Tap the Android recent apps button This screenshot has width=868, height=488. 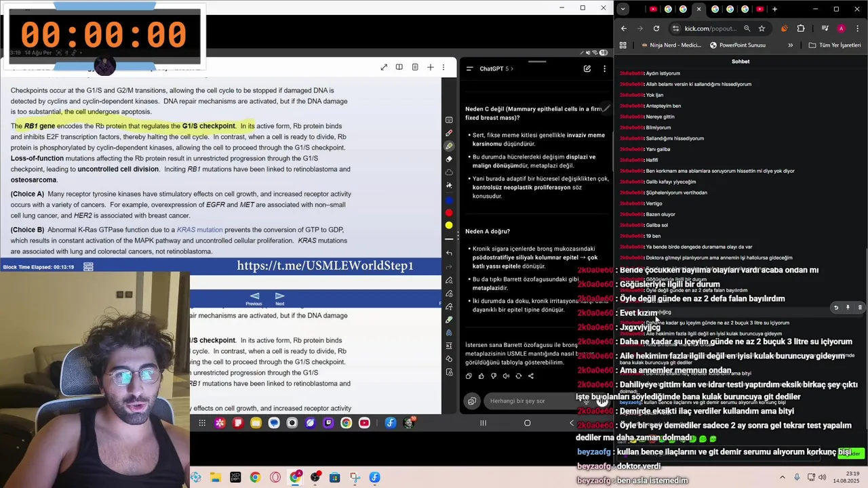click(483, 423)
